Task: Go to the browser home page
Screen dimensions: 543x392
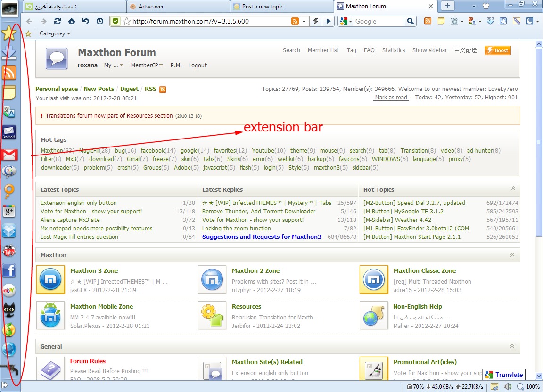Action: point(72,21)
